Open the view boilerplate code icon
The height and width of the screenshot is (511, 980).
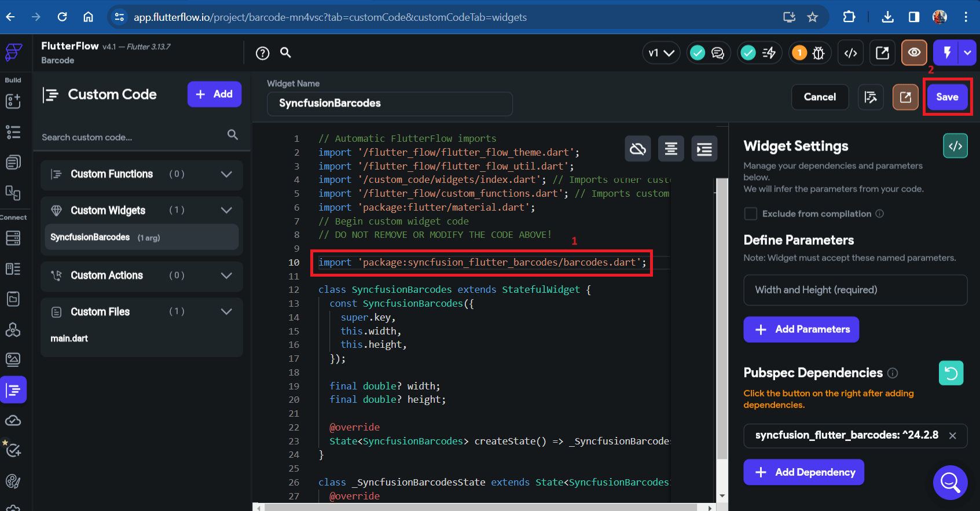click(x=955, y=146)
